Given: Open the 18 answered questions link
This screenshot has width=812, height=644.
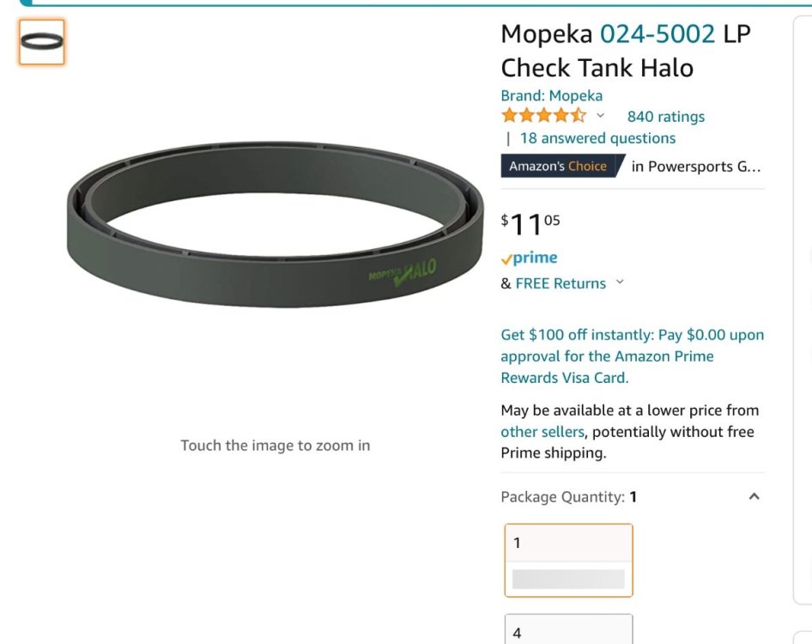Looking at the screenshot, I should coord(597,138).
